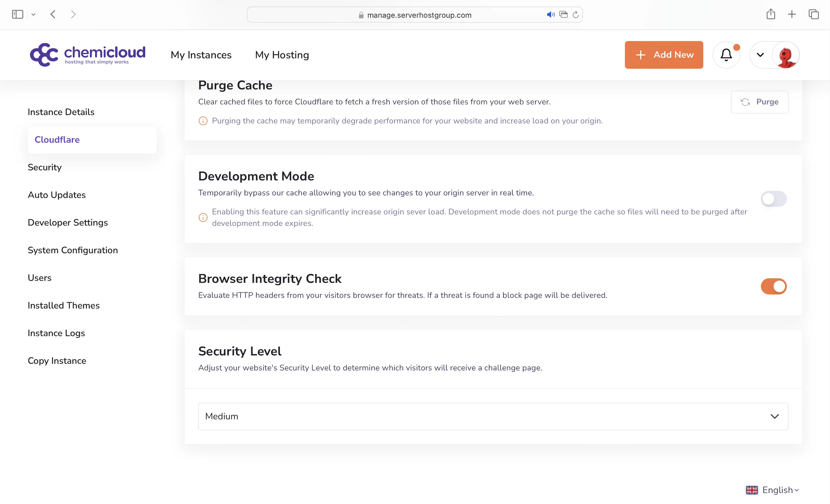
Task: Select Developer Settings in sidebar
Action: [x=68, y=222]
